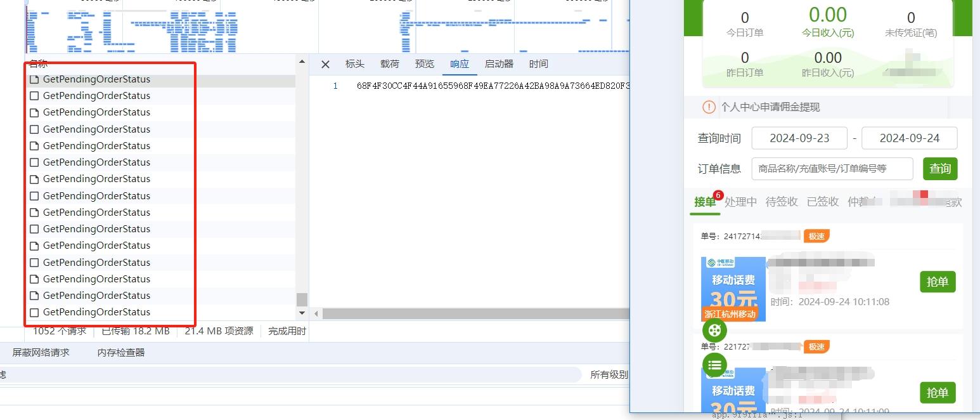980x420 pixels.
Task: Open the 移动话费 30元 浙江杭州移动 thumbnail
Action: pos(733,289)
